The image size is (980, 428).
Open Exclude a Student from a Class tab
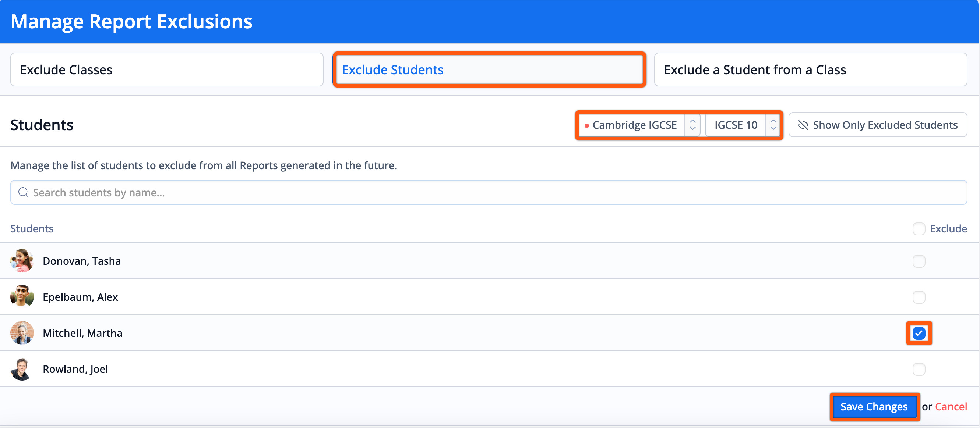pyautogui.click(x=810, y=69)
